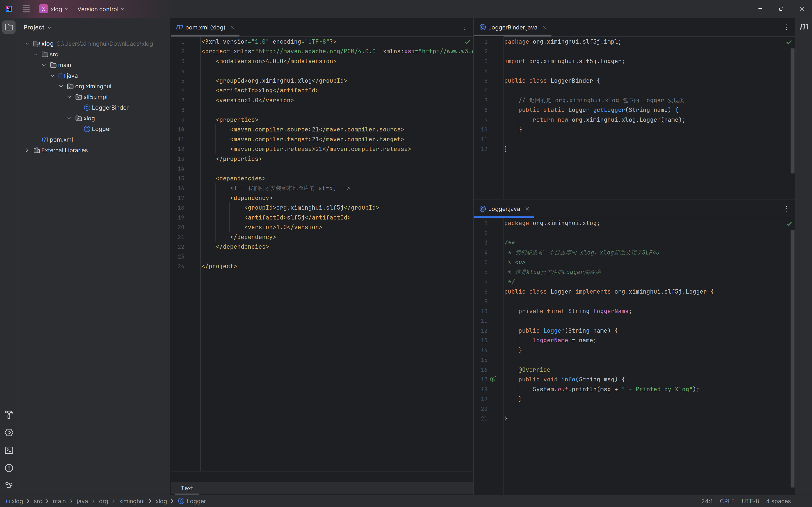Collapse the xlog root project node
The image size is (812, 507).
point(27,44)
